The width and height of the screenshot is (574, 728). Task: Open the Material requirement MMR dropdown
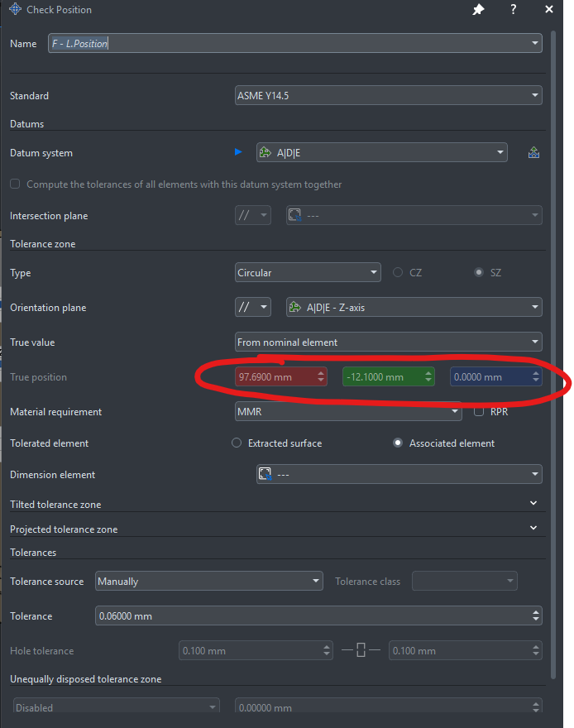coord(348,411)
